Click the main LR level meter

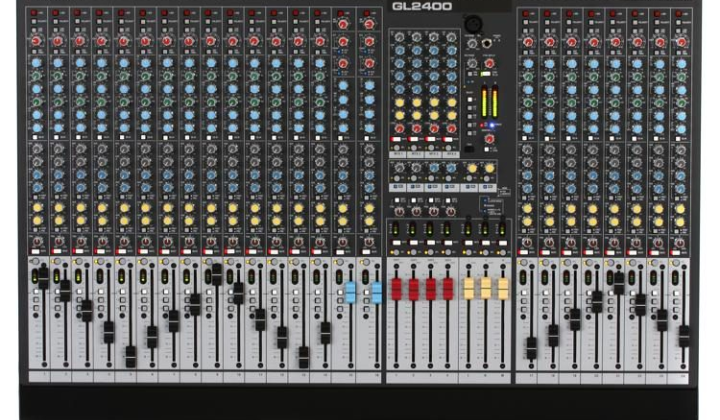pyautogui.click(x=489, y=101)
